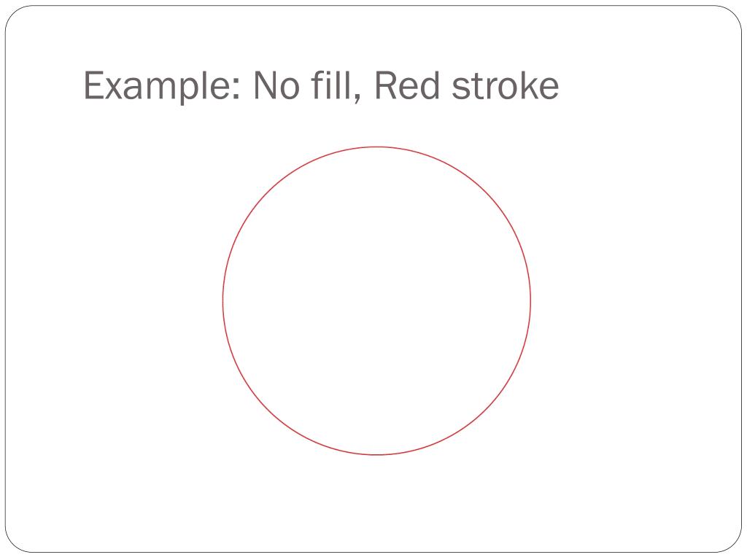The height and width of the screenshot is (560, 747).
Task: Click the word "stroke" in the title
Action: coord(504,87)
